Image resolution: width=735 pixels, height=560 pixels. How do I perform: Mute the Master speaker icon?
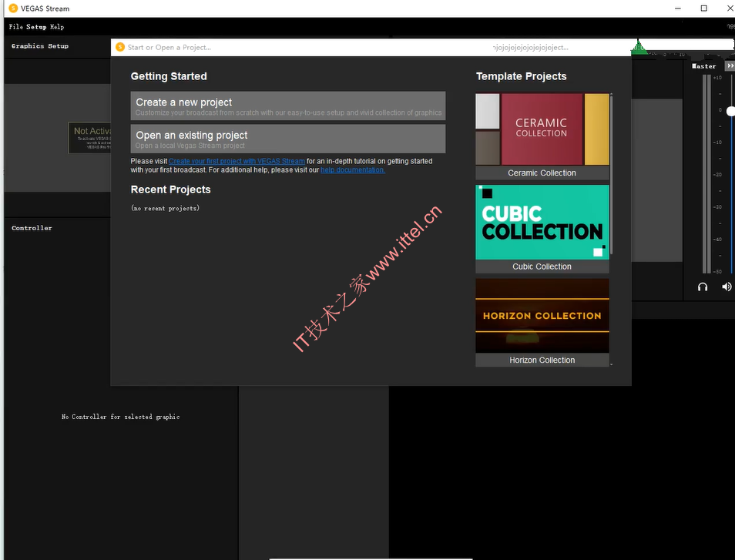point(727,287)
